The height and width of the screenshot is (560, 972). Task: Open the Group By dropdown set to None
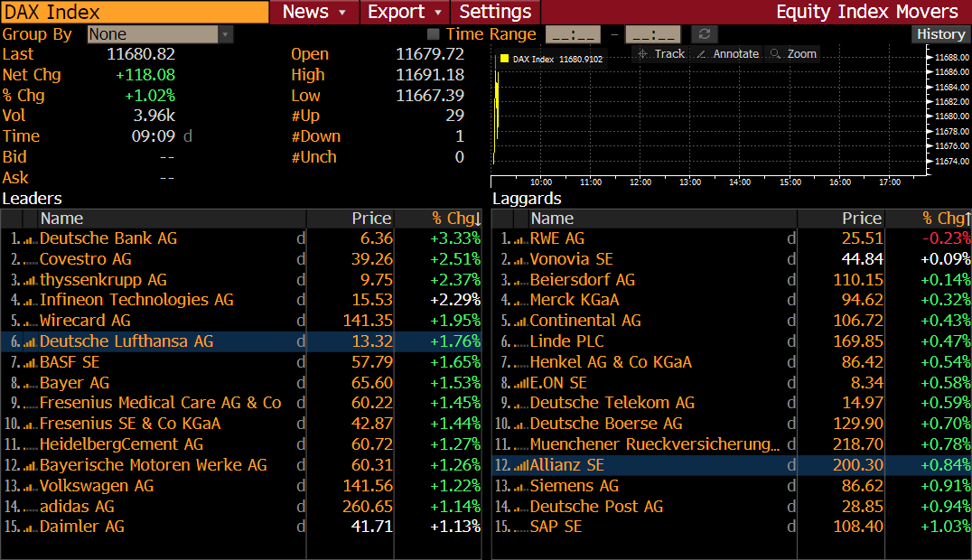(160, 34)
